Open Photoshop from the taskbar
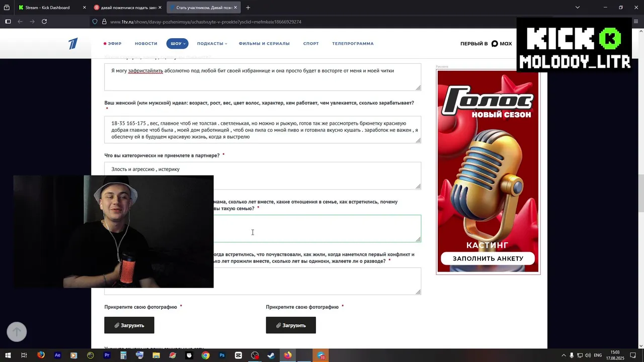Screen dimensions: 644x362 click(222, 355)
